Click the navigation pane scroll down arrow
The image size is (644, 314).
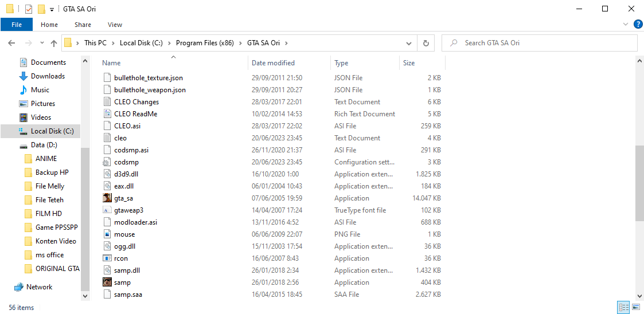[85, 295]
